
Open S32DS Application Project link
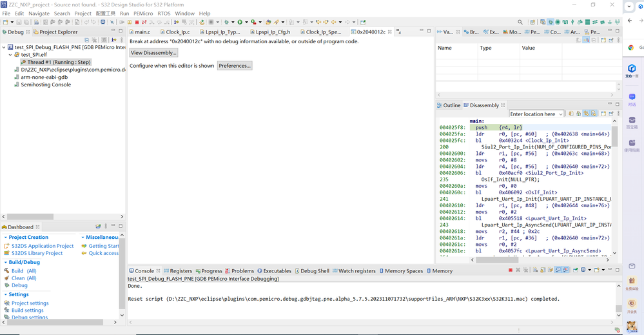click(43, 246)
